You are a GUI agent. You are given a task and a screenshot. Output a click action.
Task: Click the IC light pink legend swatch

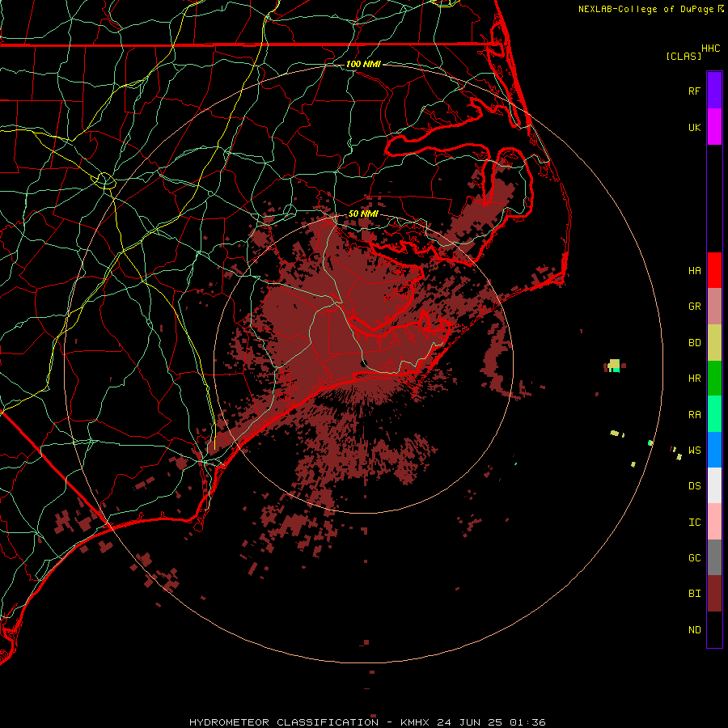click(x=714, y=522)
